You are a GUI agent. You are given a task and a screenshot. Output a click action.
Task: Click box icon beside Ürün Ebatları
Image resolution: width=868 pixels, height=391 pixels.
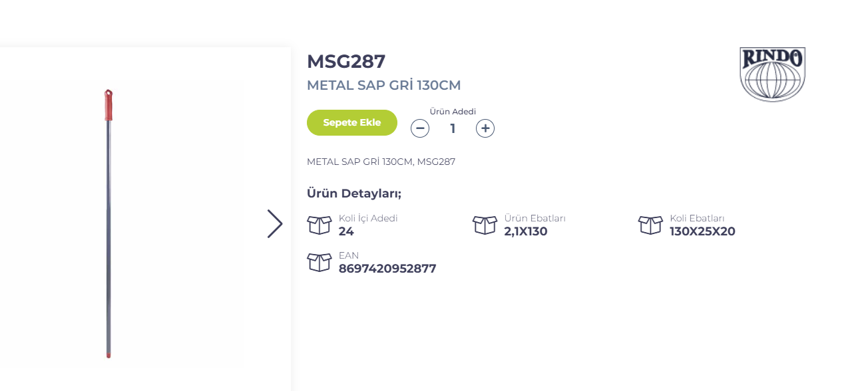point(485,225)
